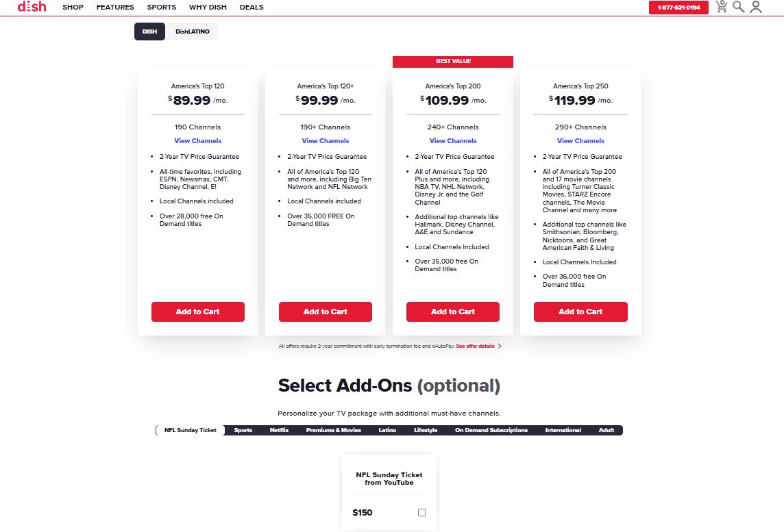
Task: Select the Lifestyle add-ons tab
Action: coord(426,430)
